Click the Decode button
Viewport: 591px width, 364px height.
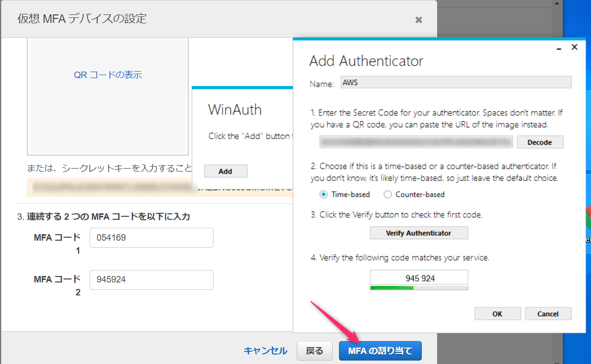[x=540, y=142]
